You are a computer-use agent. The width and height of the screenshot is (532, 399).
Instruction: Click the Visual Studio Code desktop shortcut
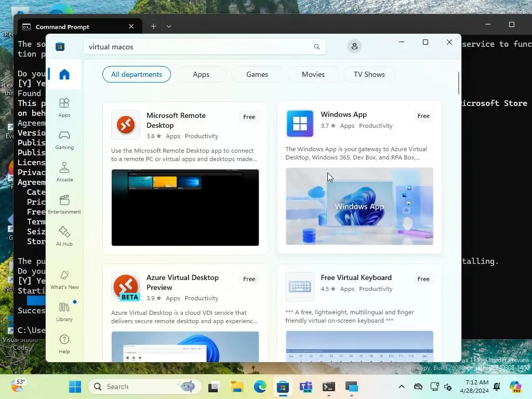pyautogui.click(x=20, y=343)
